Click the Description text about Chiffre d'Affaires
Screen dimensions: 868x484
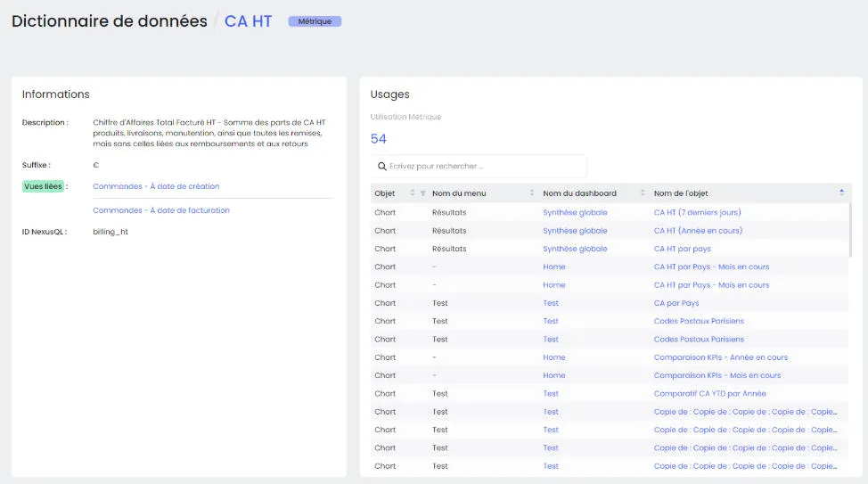click(209, 133)
